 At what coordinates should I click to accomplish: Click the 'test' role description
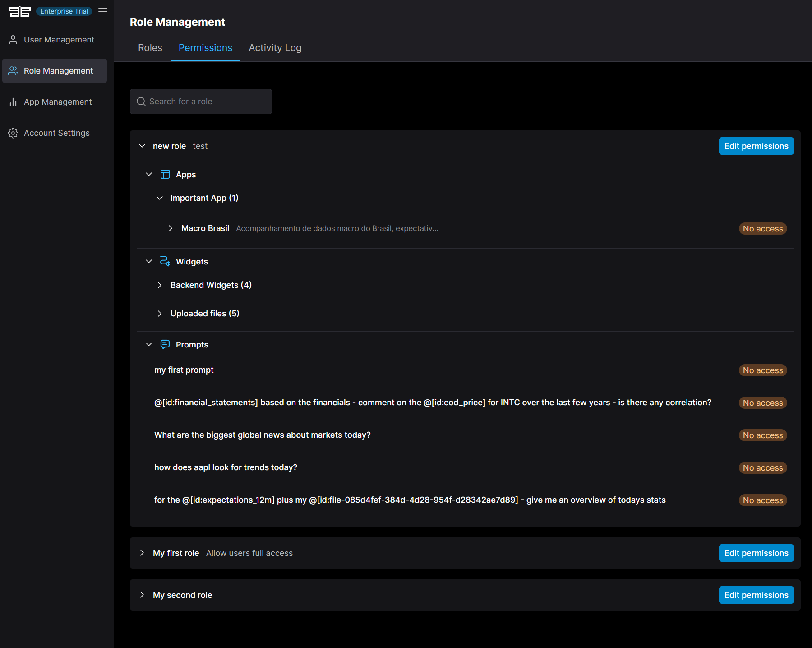click(200, 146)
